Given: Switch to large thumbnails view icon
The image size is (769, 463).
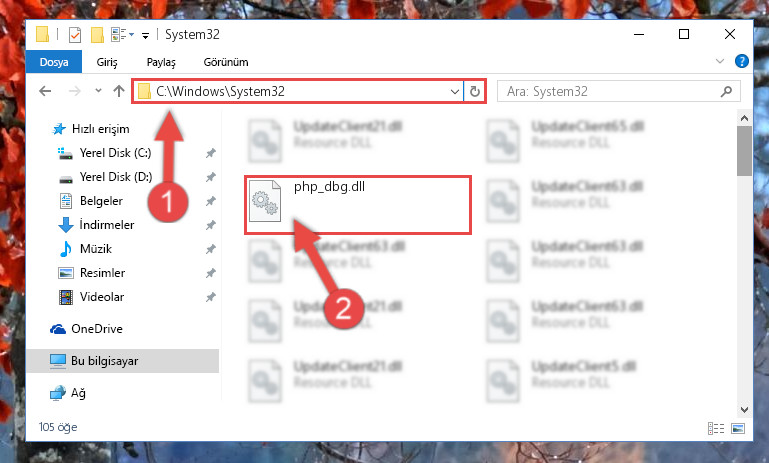Looking at the screenshot, I should pos(738,428).
